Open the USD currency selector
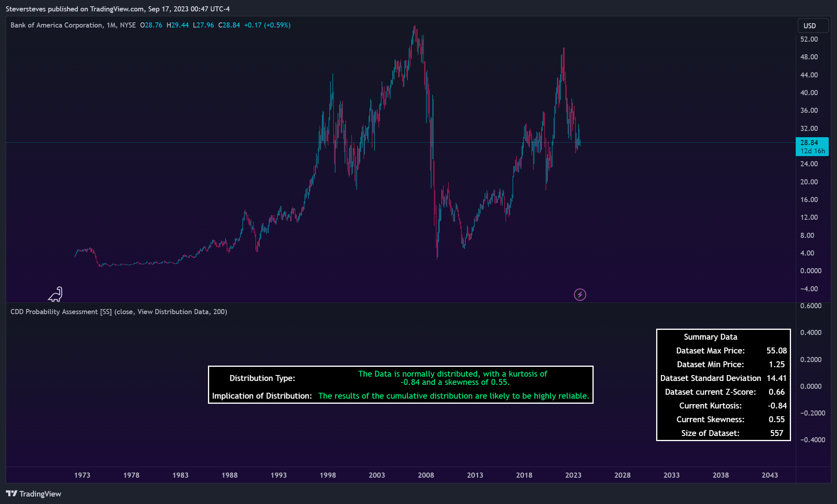 tap(813, 26)
